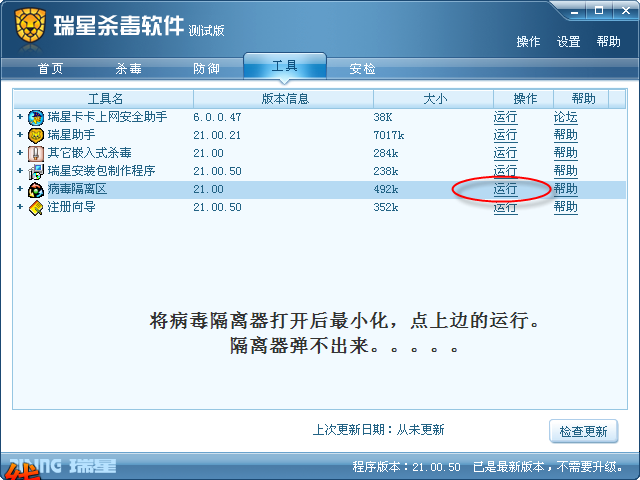Open 帮助 link for 其它嵌入式杀毒
Image resolution: width=640 pixels, height=480 pixels.
566,153
